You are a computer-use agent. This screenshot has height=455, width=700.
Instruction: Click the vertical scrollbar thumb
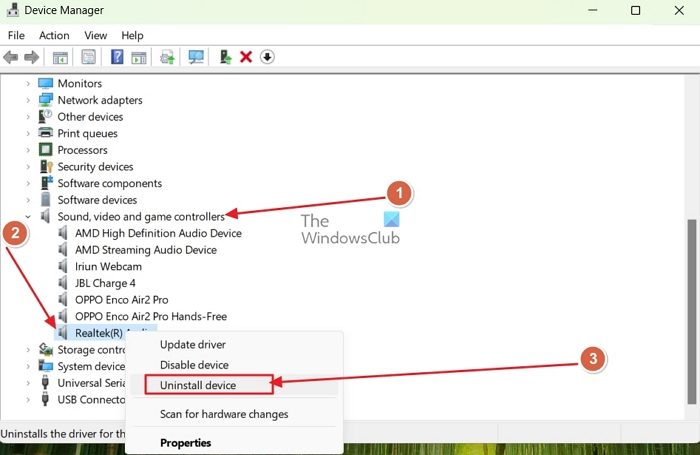pyautogui.click(x=692, y=311)
